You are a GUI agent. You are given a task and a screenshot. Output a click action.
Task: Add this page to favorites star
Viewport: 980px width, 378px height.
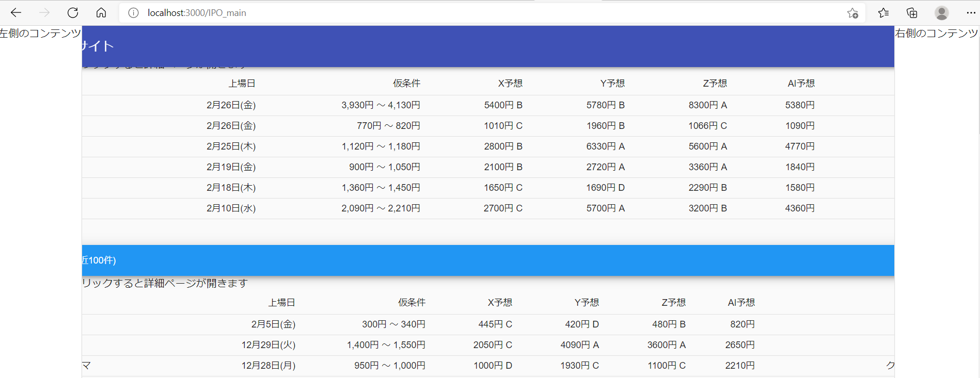[852, 13]
